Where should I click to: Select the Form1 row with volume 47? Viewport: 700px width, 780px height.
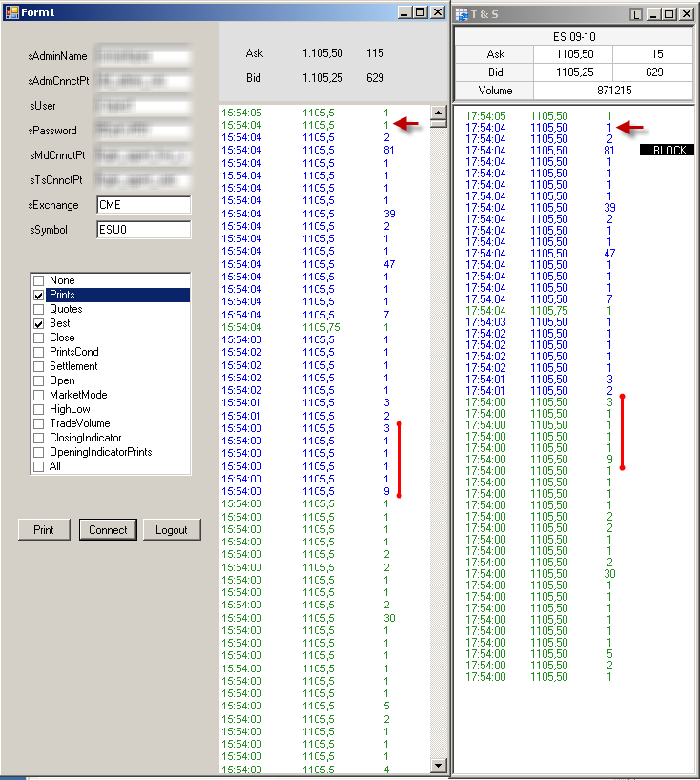click(x=324, y=265)
